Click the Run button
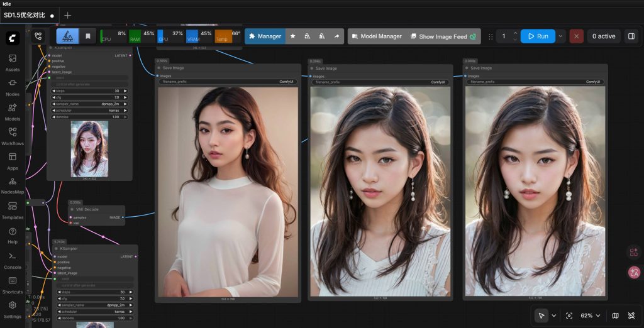This screenshot has height=328, width=644. point(538,36)
